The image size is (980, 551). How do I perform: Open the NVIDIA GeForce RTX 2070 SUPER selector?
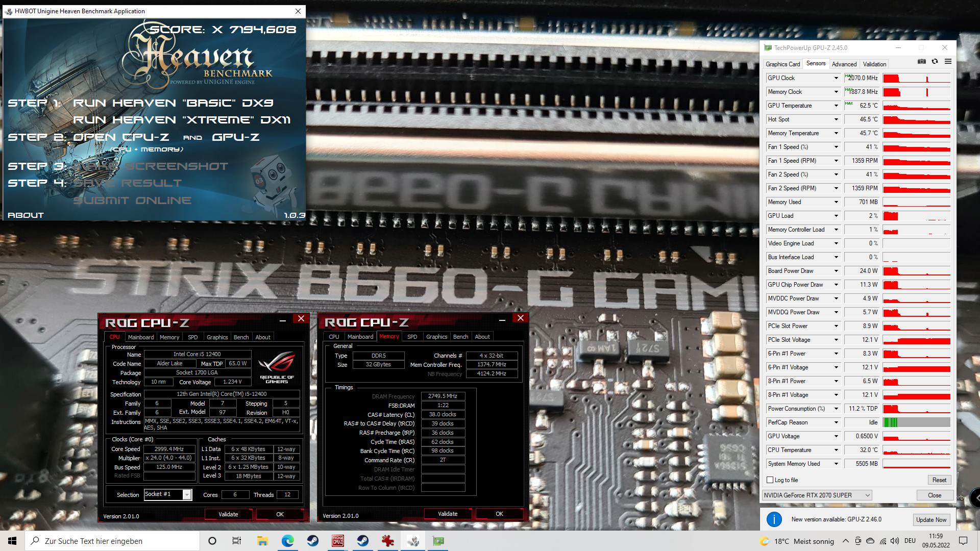817,495
